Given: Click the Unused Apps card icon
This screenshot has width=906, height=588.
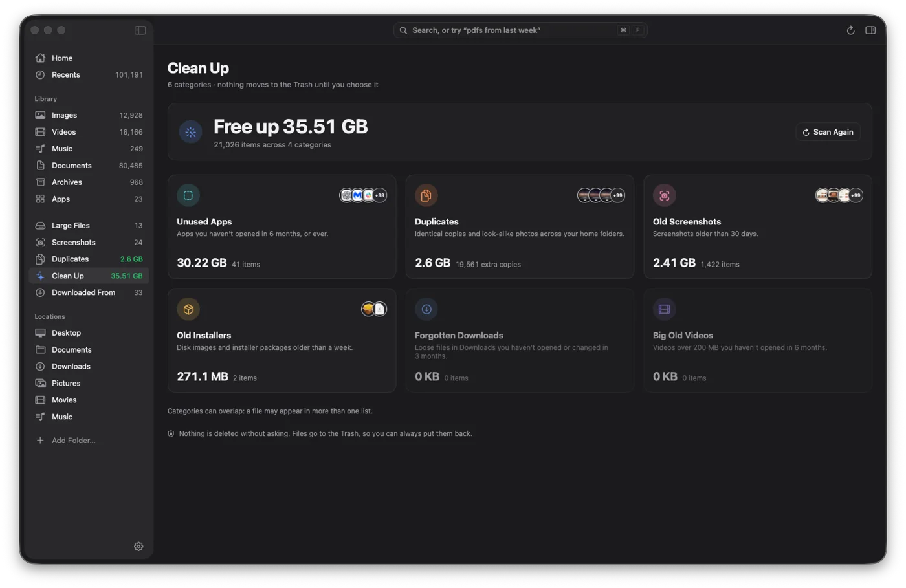Looking at the screenshot, I should [188, 195].
